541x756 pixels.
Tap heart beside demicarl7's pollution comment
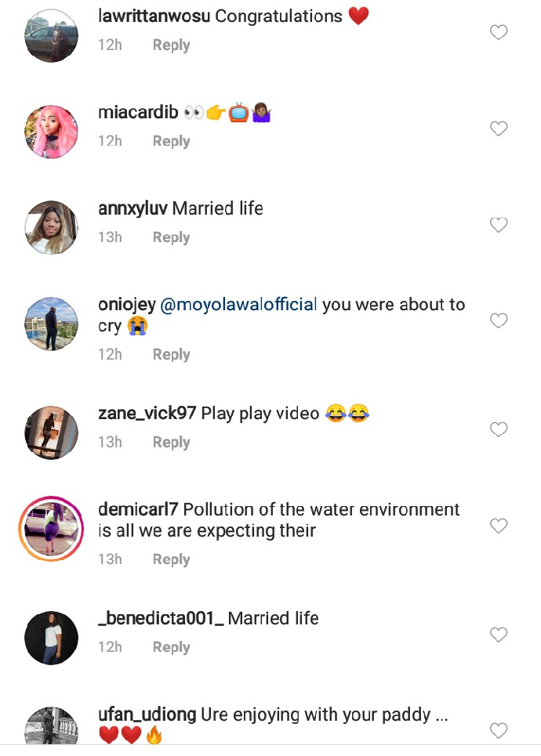pos(499,526)
